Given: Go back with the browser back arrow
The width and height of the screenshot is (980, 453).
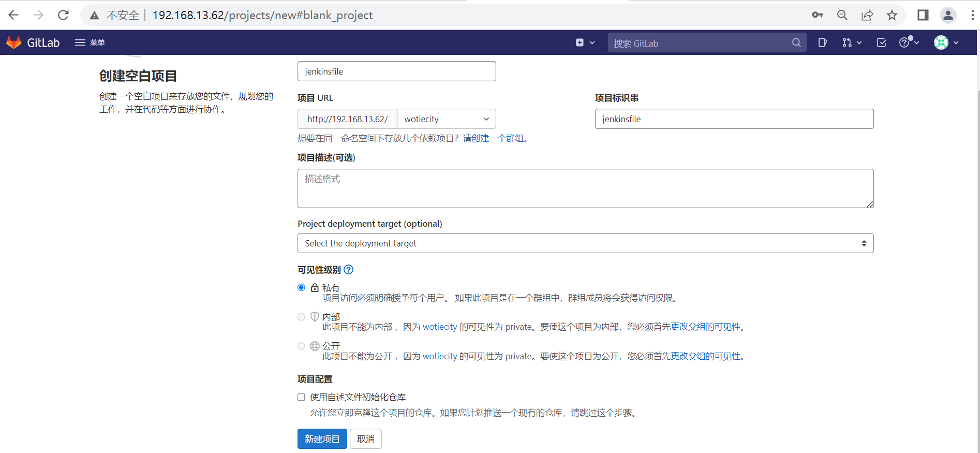Looking at the screenshot, I should (13, 15).
